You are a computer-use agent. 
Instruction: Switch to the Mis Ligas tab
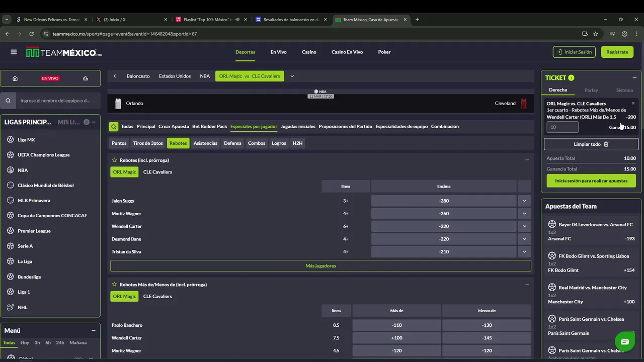click(69, 122)
